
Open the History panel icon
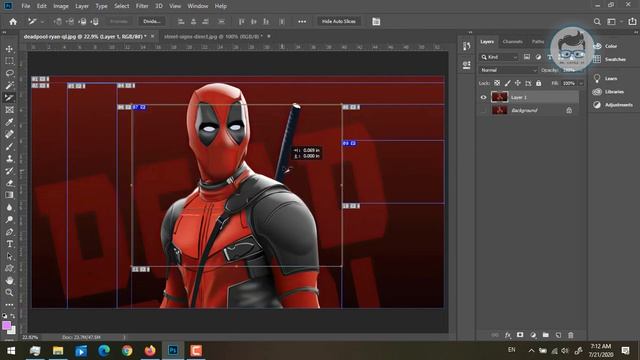[x=467, y=46]
